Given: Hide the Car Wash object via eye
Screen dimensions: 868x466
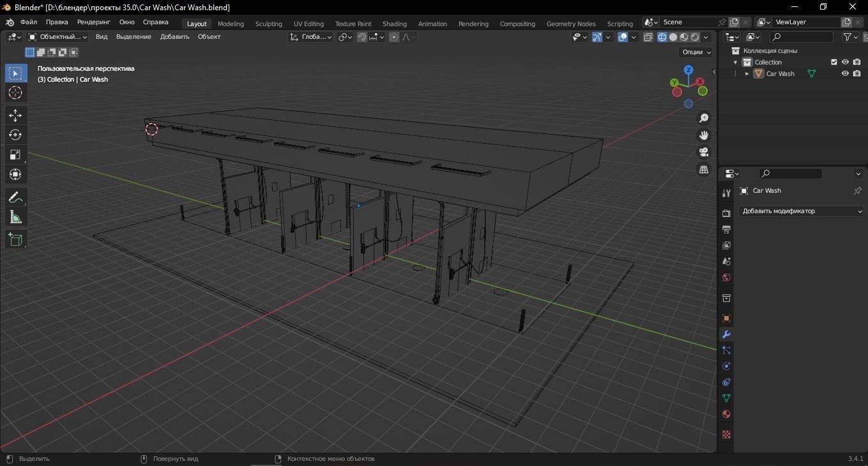Looking at the screenshot, I should coord(845,73).
